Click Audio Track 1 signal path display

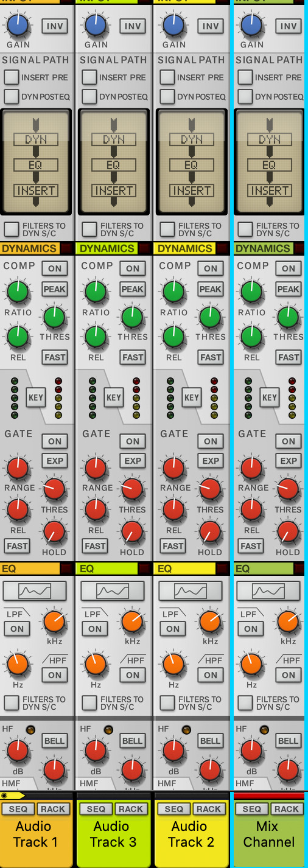(x=36, y=162)
